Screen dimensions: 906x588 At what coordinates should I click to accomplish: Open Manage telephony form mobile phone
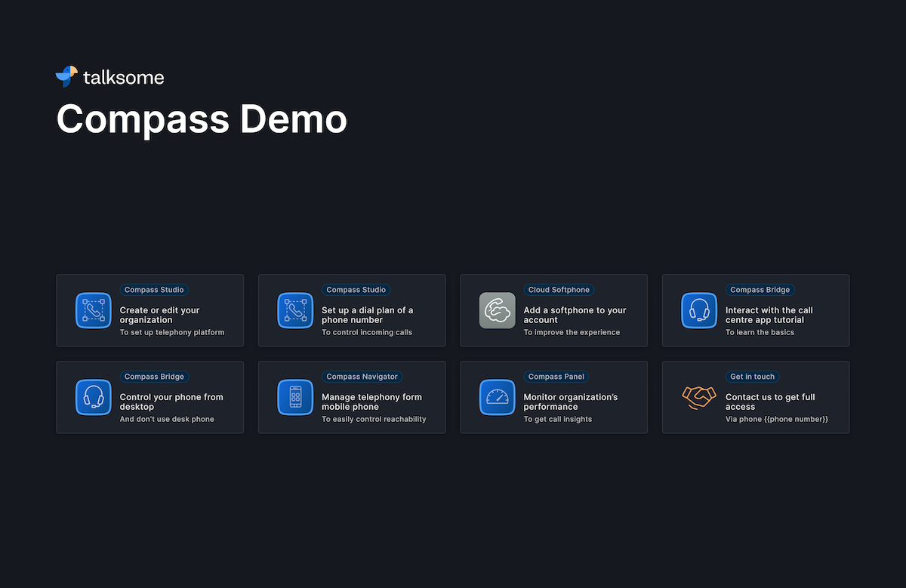click(352, 397)
